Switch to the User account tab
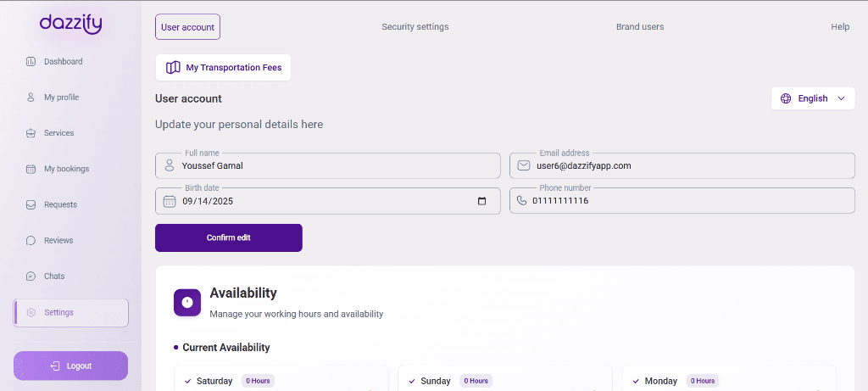This screenshot has width=868, height=391. point(187,27)
